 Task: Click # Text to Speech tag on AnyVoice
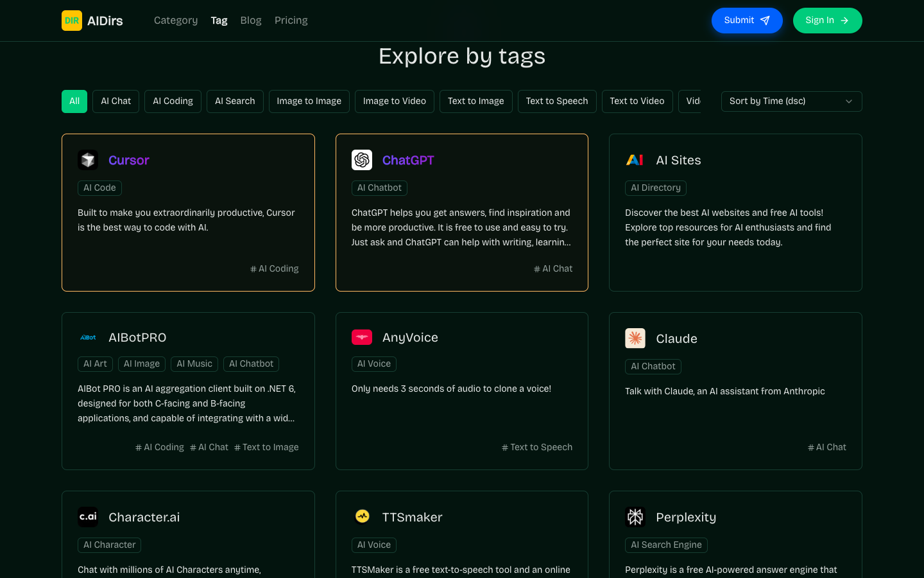(x=537, y=447)
